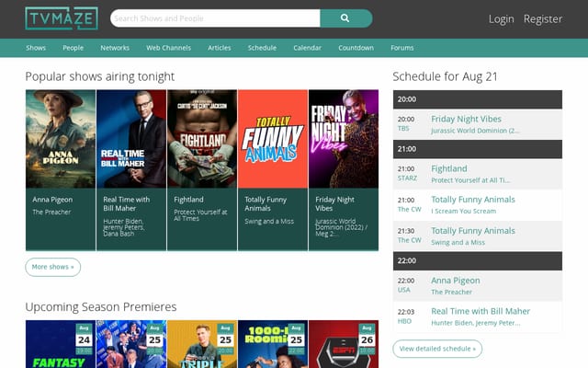Open Fantasy premiere poster dated Aug 24
Screen dimensions: 588x368
61,344
